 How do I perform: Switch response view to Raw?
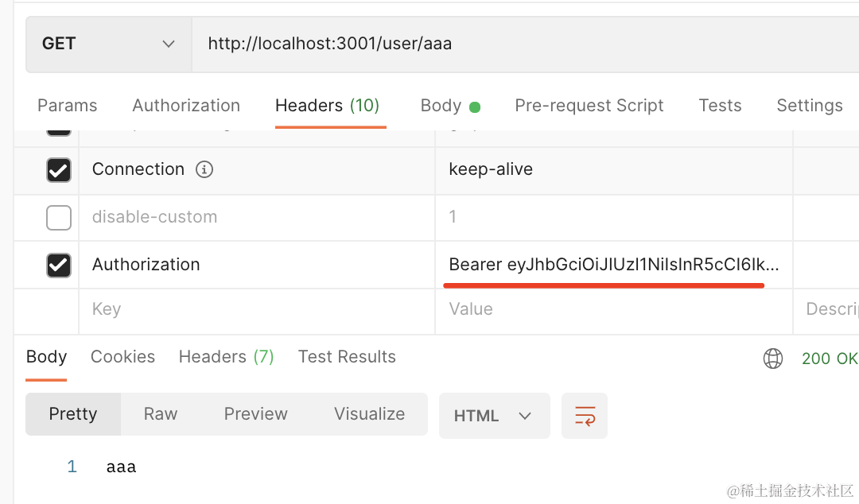point(160,414)
